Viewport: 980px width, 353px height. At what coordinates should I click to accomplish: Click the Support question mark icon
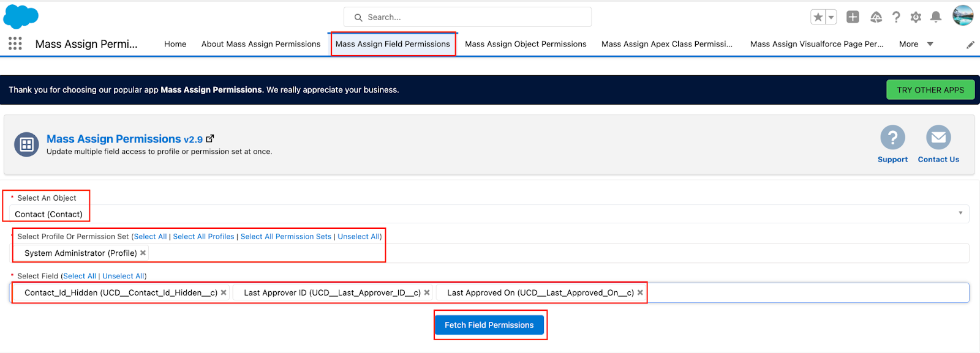(x=892, y=137)
